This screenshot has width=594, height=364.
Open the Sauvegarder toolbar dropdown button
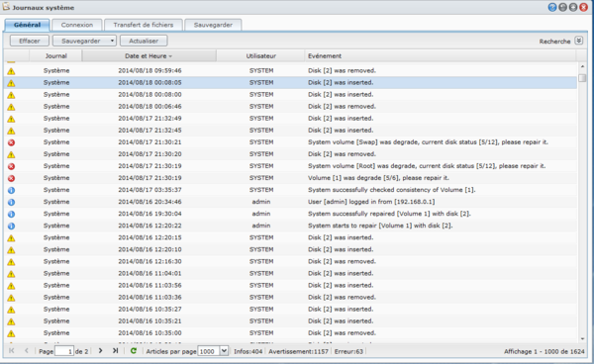coord(84,41)
